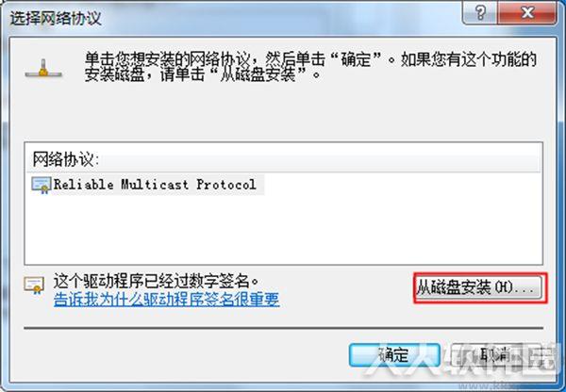Open the 告诉我为什么驱动程序签名很重要 link
The width and height of the screenshot is (566, 392).
166,300
